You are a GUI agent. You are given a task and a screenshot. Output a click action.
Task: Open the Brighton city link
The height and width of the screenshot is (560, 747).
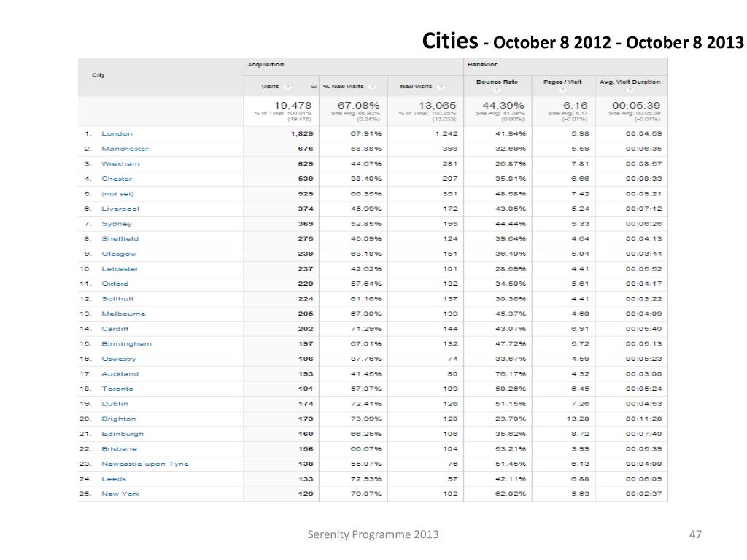pyautogui.click(x=119, y=419)
